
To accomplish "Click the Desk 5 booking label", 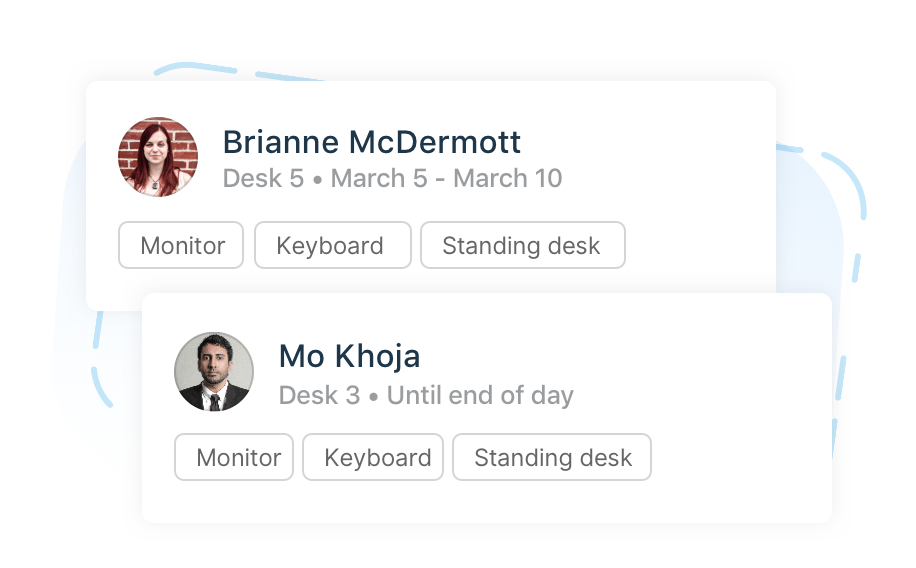I will coord(263,178).
